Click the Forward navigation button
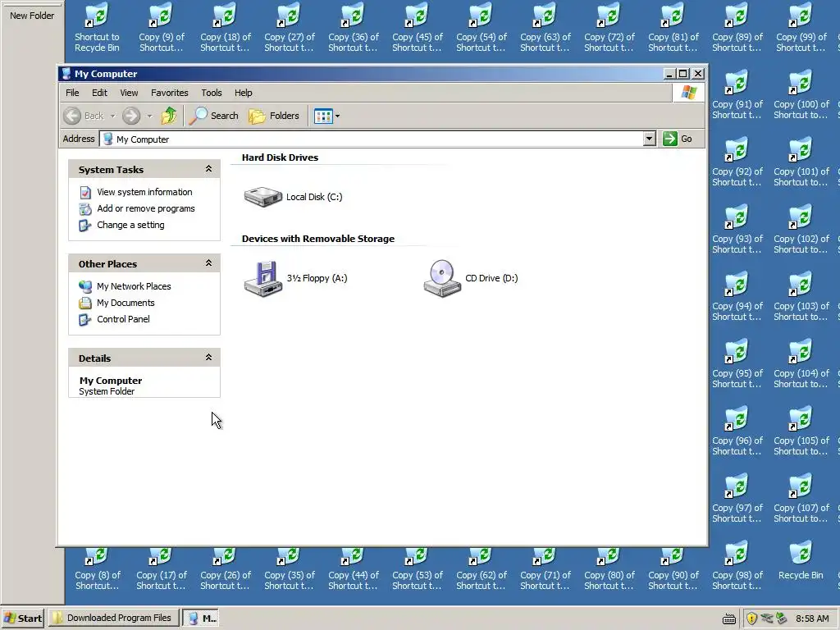This screenshot has height=630, width=840. (x=131, y=115)
